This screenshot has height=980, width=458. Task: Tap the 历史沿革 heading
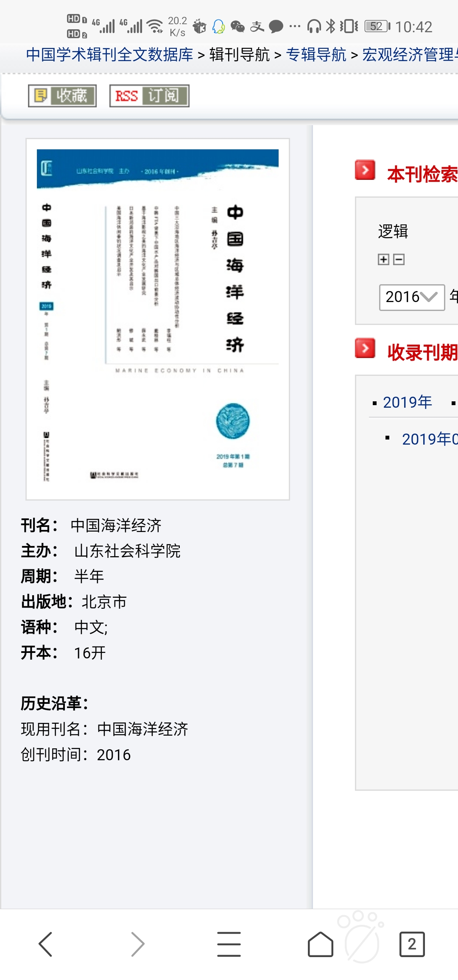pyautogui.click(x=55, y=703)
